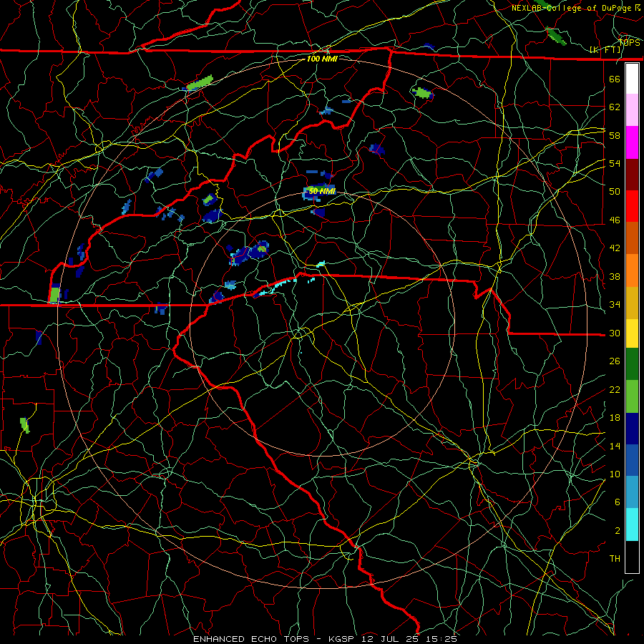Viewport: 644px width, 644px height.
Task: Click the "42" legend value
Action: tap(615, 248)
